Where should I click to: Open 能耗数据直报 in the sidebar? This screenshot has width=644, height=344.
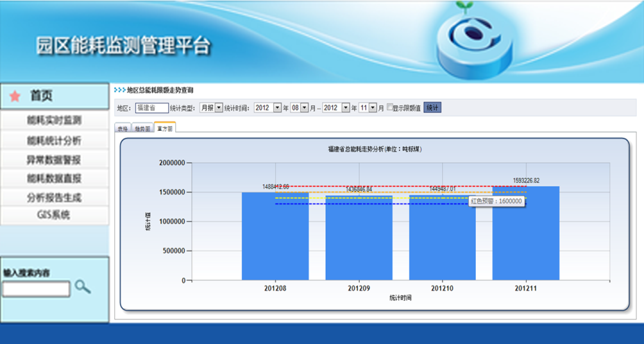click(55, 179)
